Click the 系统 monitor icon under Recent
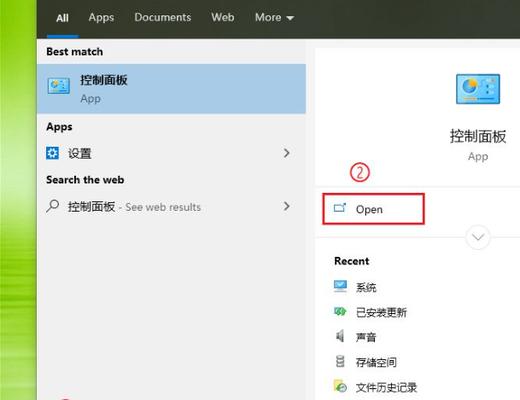 [340, 286]
